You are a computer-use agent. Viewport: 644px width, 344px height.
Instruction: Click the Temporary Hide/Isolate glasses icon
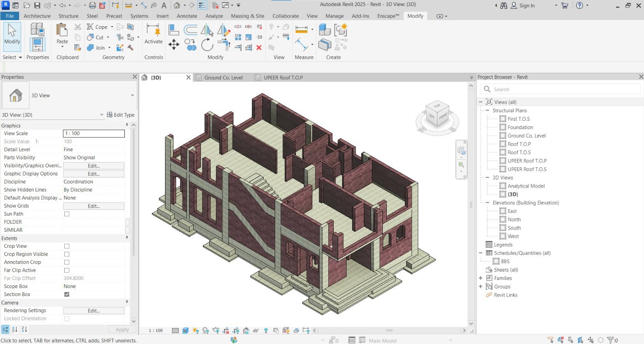(256, 330)
